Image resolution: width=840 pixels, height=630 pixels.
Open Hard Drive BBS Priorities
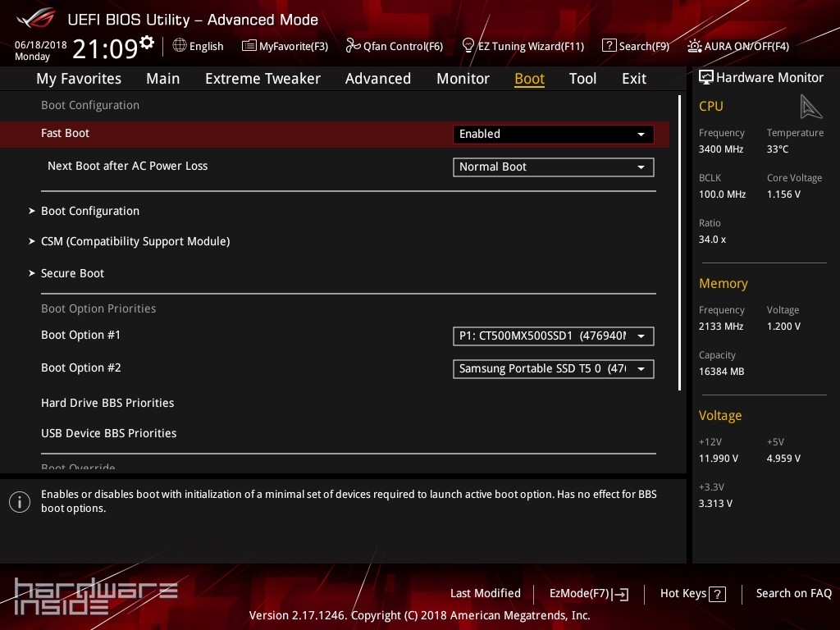click(x=107, y=403)
